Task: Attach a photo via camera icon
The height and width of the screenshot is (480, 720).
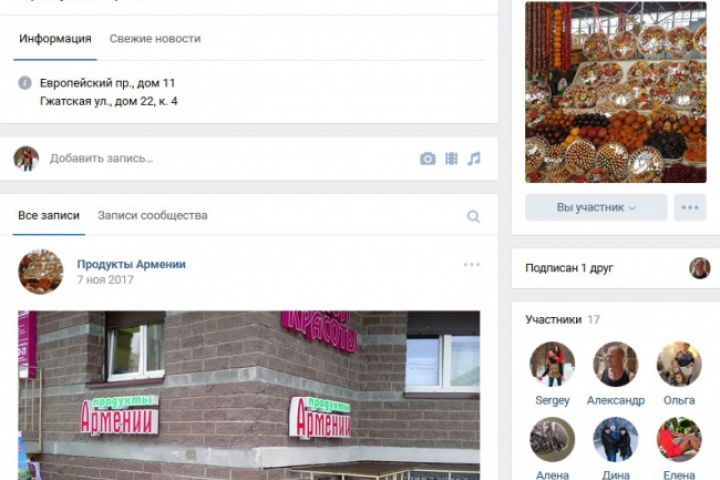Action: [x=428, y=158]
